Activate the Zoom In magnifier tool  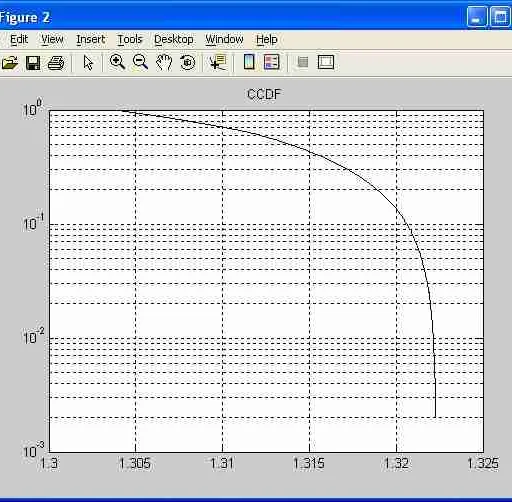[117, 62]
